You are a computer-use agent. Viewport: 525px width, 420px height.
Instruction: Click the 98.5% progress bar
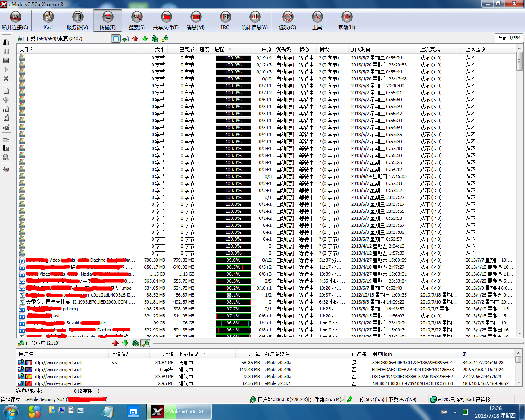tap(233, 267)
